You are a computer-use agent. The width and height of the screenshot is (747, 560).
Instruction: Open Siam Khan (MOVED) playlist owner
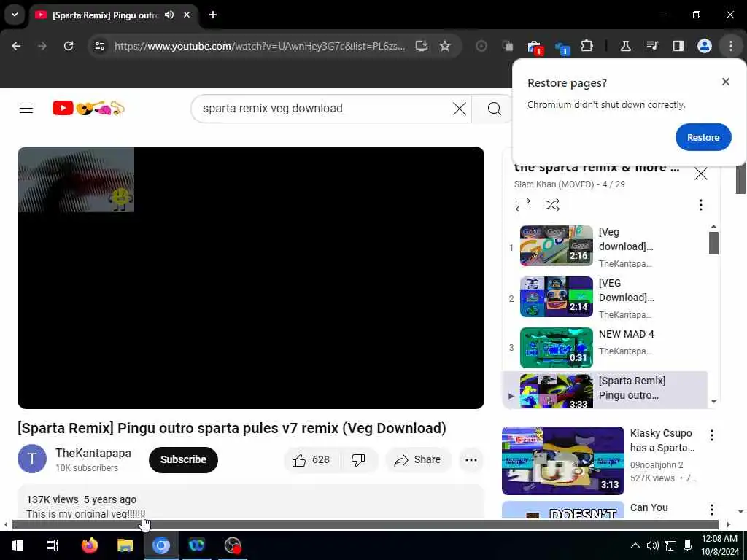[x=554, y=184]
